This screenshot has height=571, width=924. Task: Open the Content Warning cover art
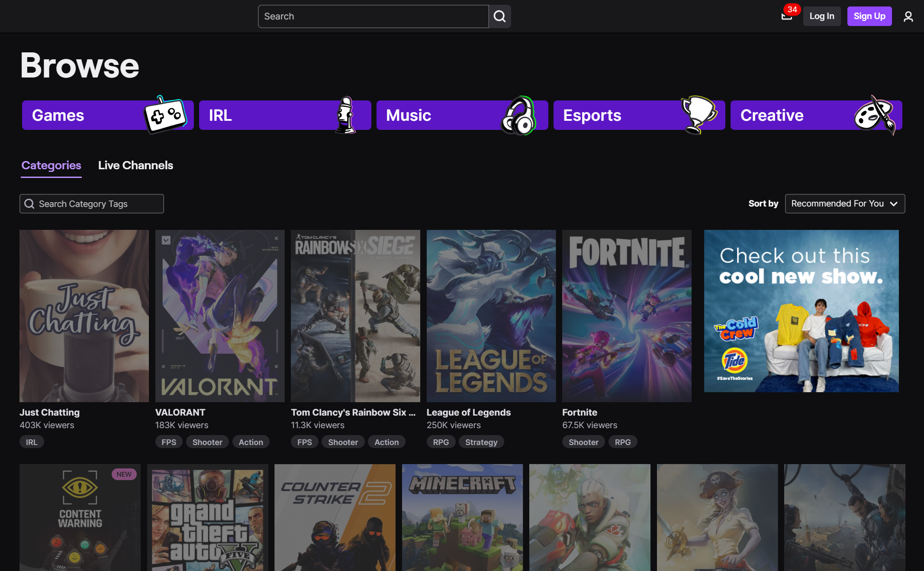point(80,517)
